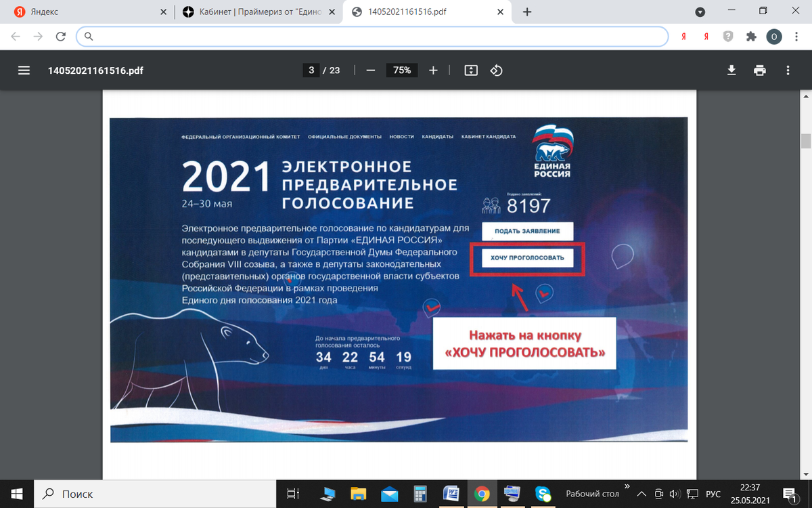Open Calculator from the taskbar

click(x=420, y=493)
